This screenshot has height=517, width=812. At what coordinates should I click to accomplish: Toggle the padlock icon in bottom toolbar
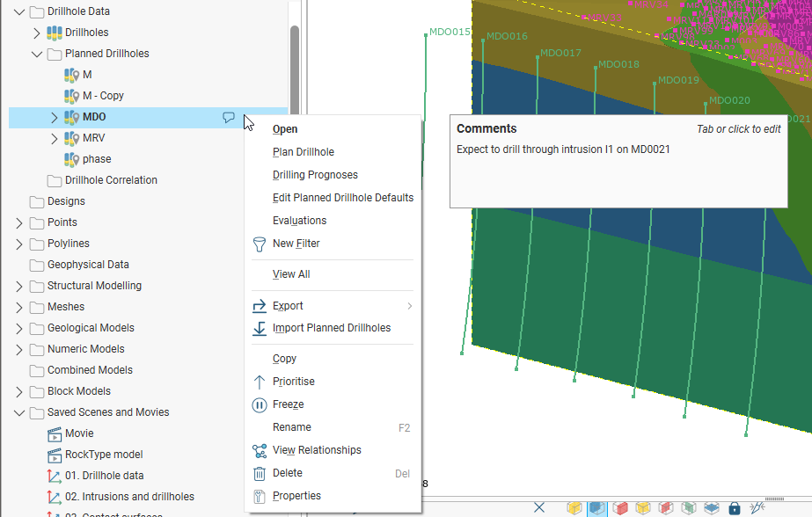coord(735,508)
